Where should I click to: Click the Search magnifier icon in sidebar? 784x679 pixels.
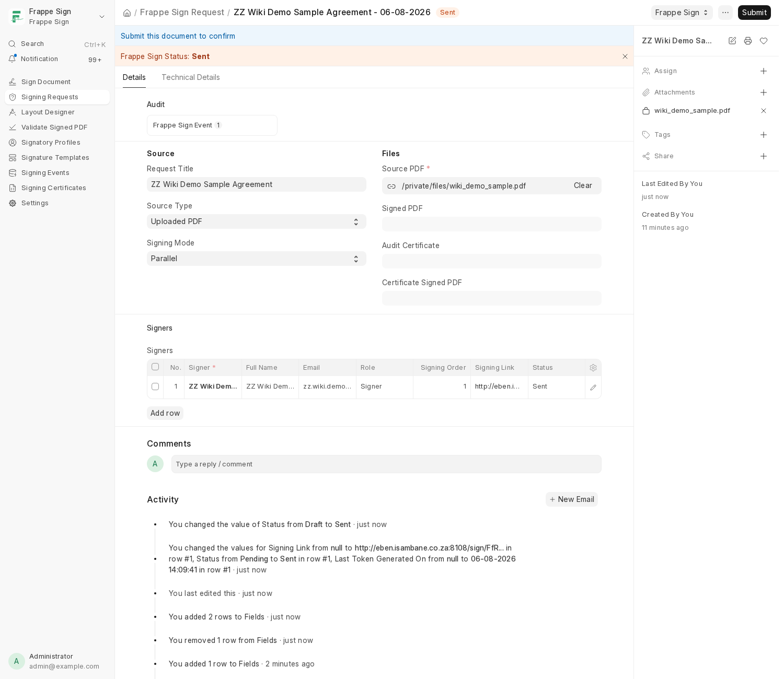click(x=12, y=44)
